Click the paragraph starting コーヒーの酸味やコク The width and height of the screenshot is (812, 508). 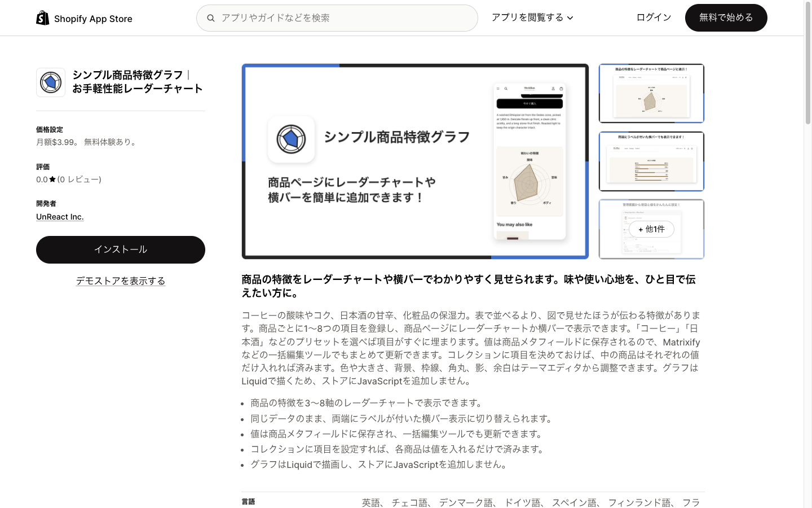click(471, 348)
